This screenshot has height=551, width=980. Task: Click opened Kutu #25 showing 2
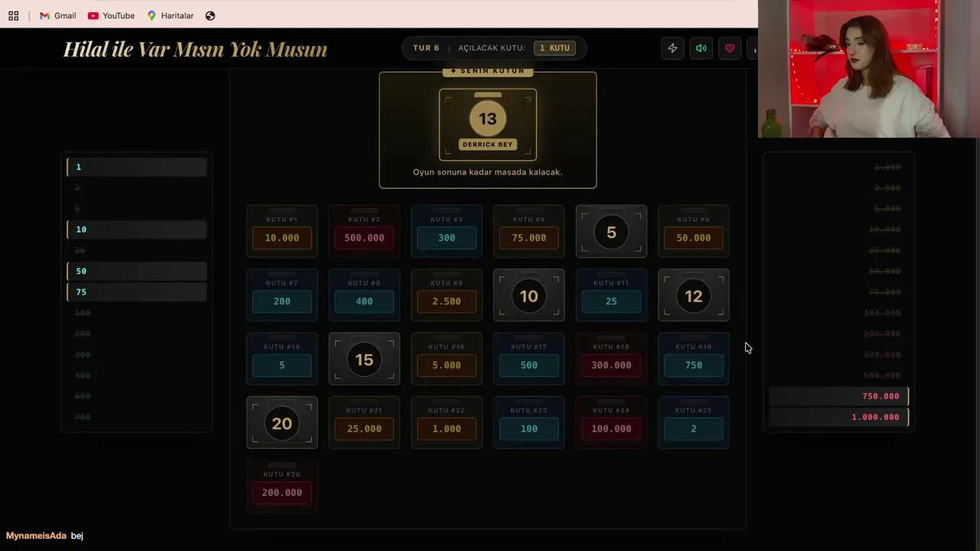tap(694, 422)
